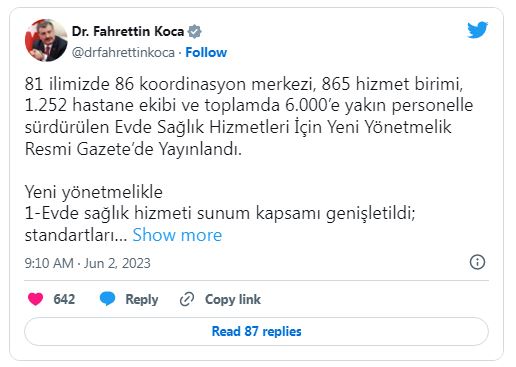Follow the @drfahrettinkoca account
The width and height of the screenshot is (516, 367).
pos(206,53)
